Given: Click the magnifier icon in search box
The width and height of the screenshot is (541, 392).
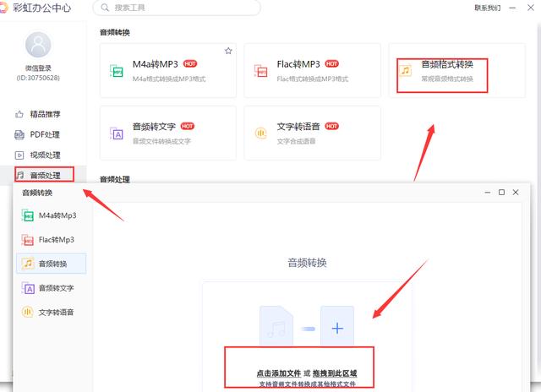Looking at the screenshot, I should [x=105, y=8].
